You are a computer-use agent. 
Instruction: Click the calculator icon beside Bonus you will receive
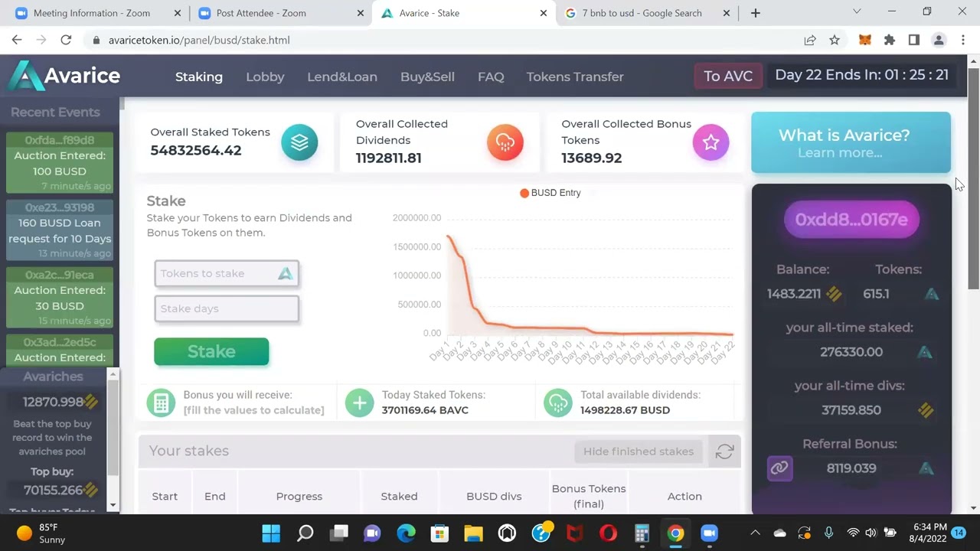(x=161, y=403)
